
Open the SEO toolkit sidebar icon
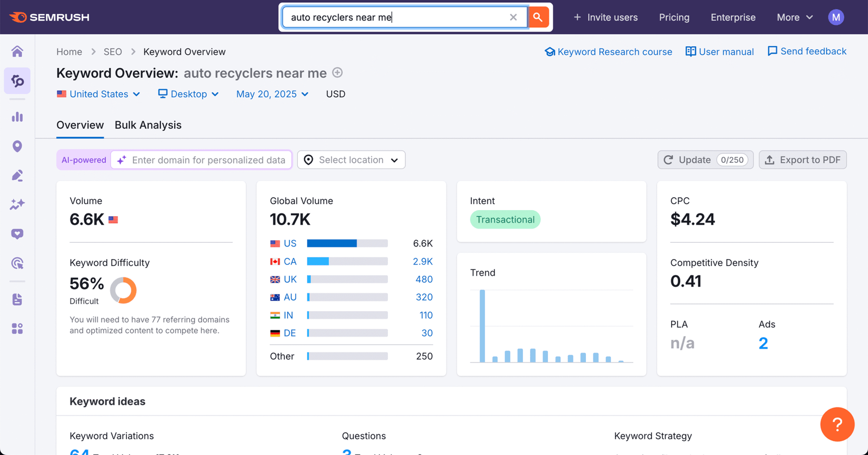(17, 81)
